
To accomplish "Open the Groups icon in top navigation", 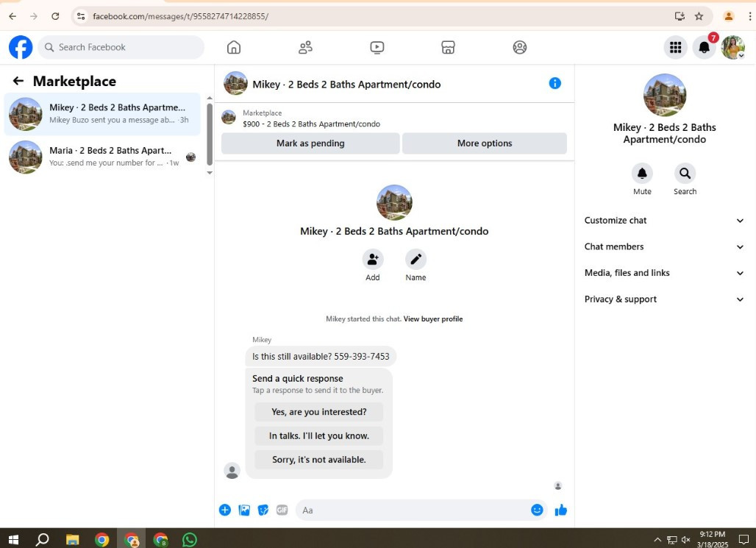I will tap(520, 47).
